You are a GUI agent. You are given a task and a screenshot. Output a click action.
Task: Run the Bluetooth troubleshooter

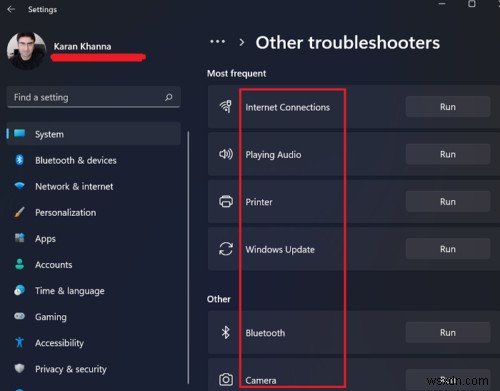[448, 332]
